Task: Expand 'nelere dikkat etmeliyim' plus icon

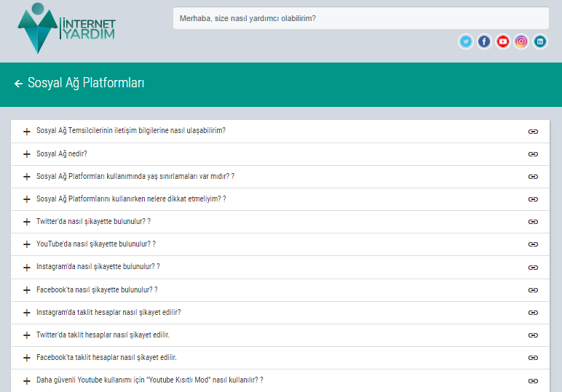Action: tap(26, 199)
